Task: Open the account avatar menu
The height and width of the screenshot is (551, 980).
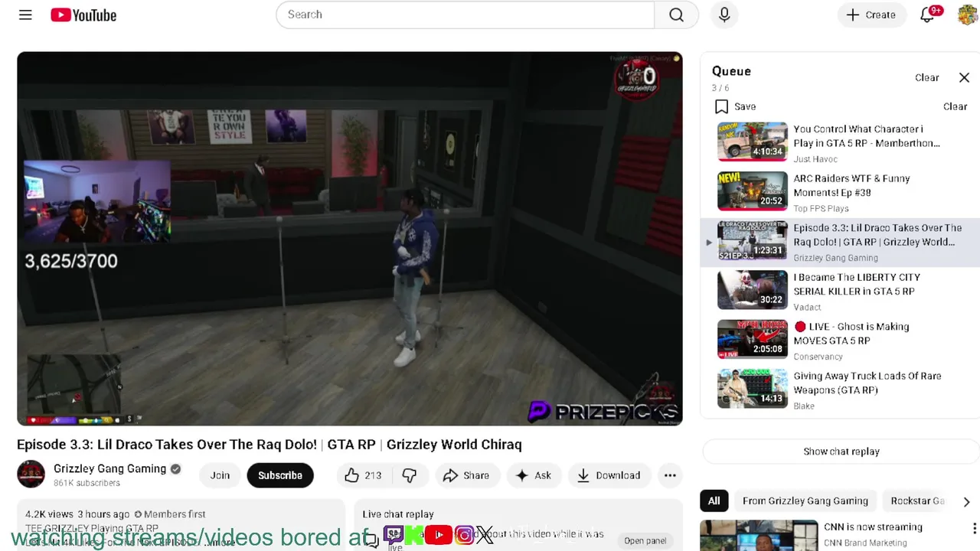Action: (967, 15)
